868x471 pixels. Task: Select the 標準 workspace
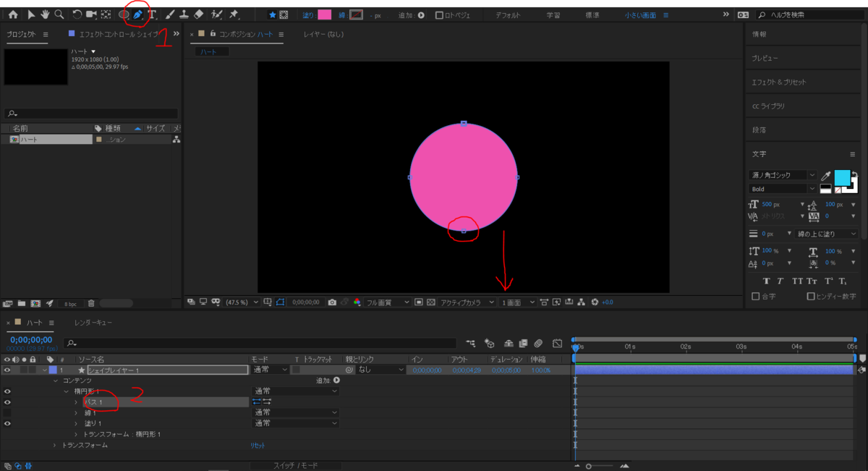pyautogui.click(x=592, y=14)
